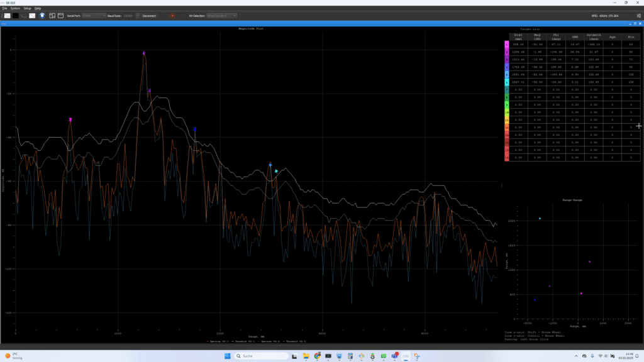The height and width of the screenshot is (362, 644).
Task: Select the split-panel layout icon
Action: (x=52, y=15)
